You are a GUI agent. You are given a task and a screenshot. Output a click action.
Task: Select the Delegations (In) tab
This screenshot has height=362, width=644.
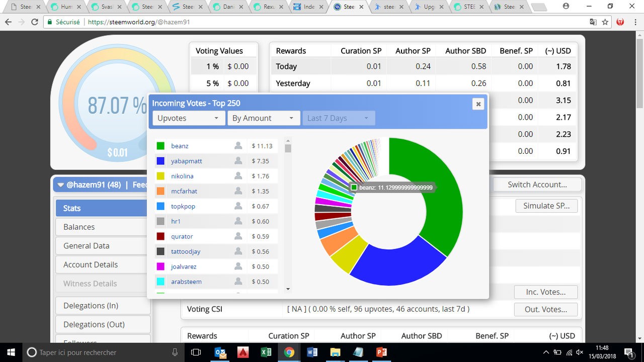pos(103,306)
